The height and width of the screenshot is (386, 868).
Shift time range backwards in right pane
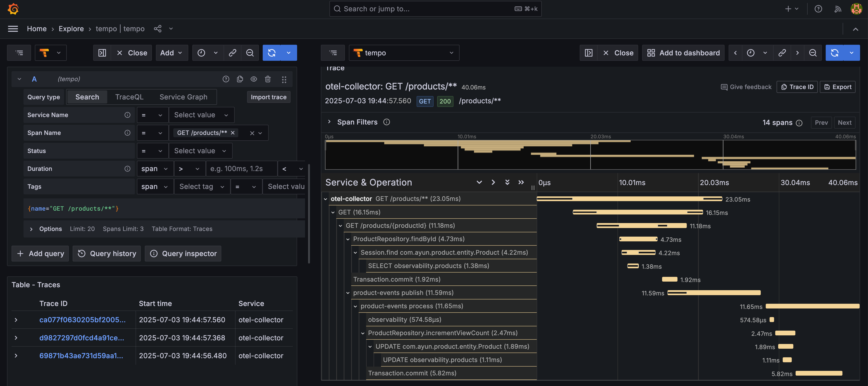point(736,53)
